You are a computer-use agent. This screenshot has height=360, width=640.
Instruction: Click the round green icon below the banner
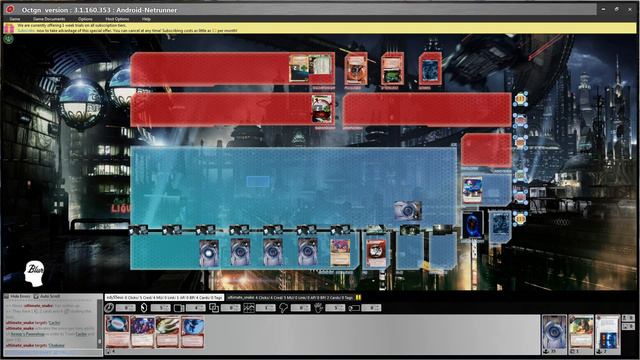(x=9, y=39)
